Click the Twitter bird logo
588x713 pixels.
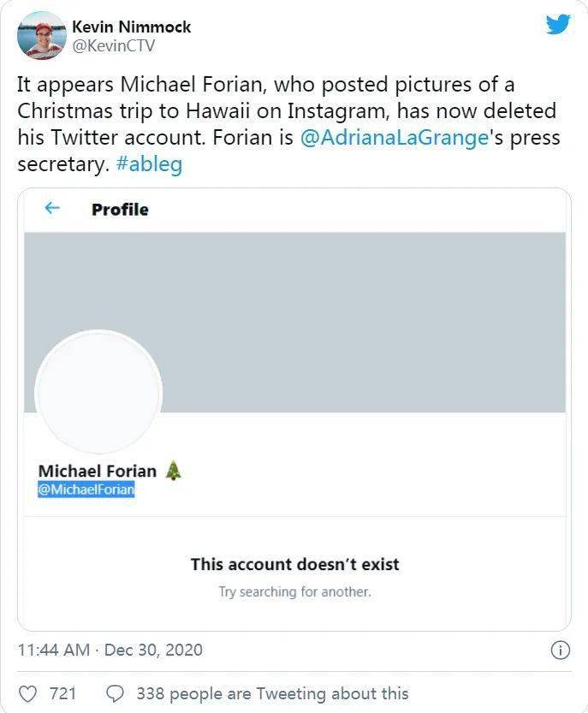(558, 25)
